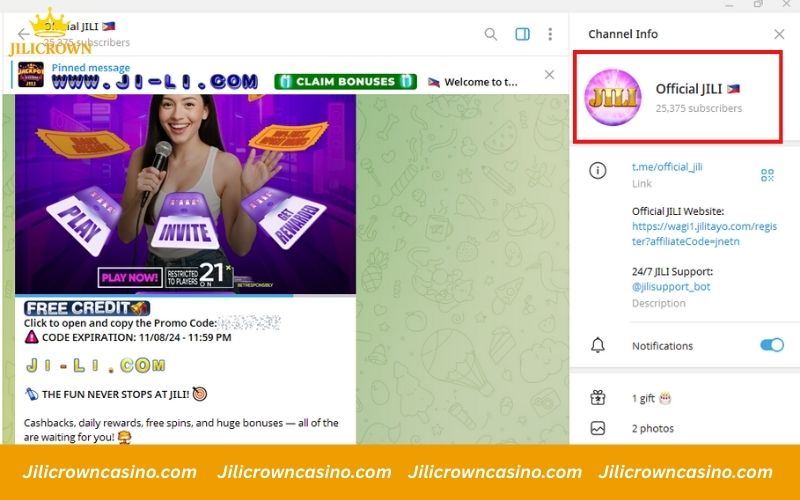The image size is (800, 500).
Task: Click the CLAIM BONUSES button
Action: pos(345,82)
